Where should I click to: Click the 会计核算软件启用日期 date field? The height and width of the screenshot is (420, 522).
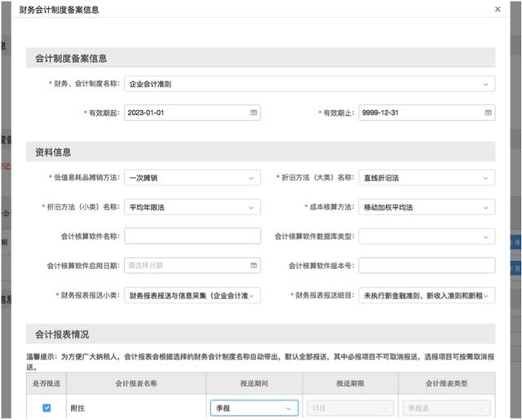tap(192, 266)
